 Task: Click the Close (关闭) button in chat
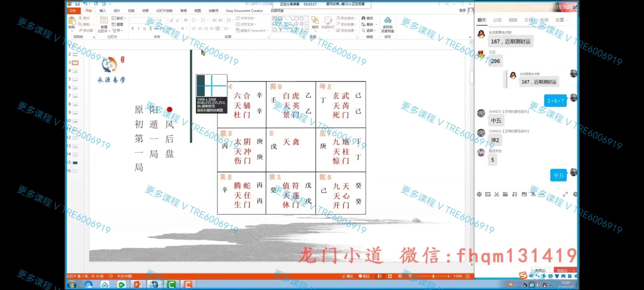pos(540,270)
